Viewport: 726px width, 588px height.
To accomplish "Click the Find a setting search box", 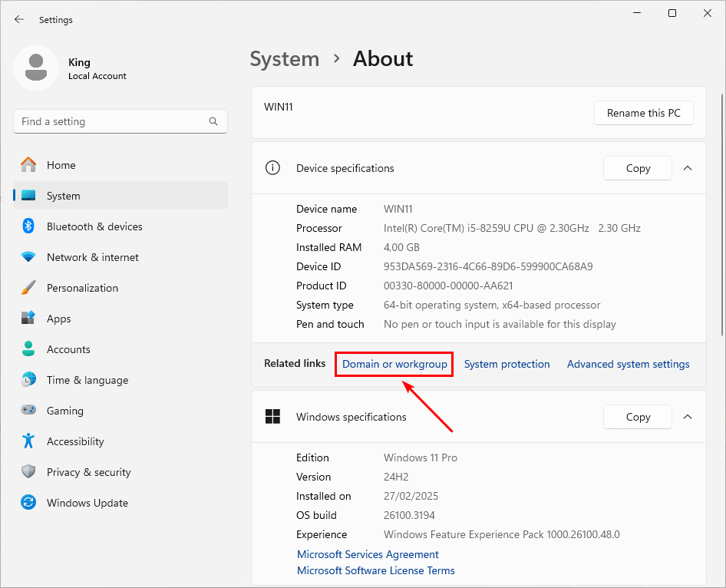I will (111, 121).
